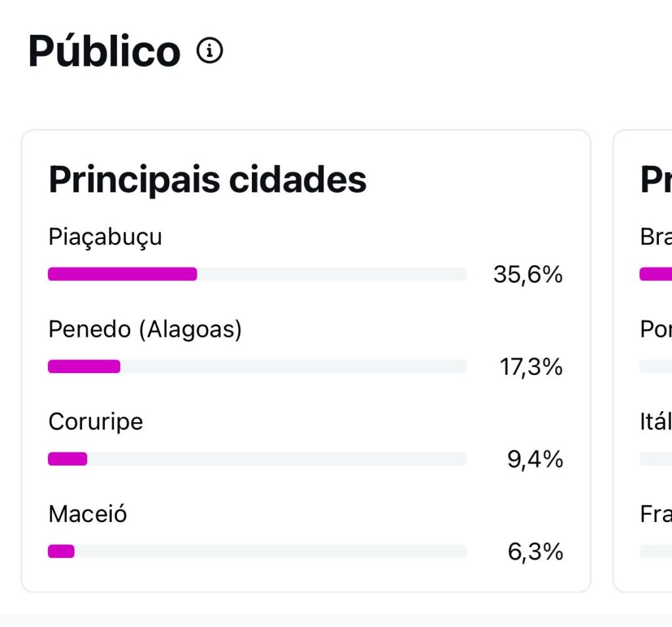This screenshot has width=672, height=627.
Task: Click the magenta Maceió progress bar
Action: coord(61,551)
